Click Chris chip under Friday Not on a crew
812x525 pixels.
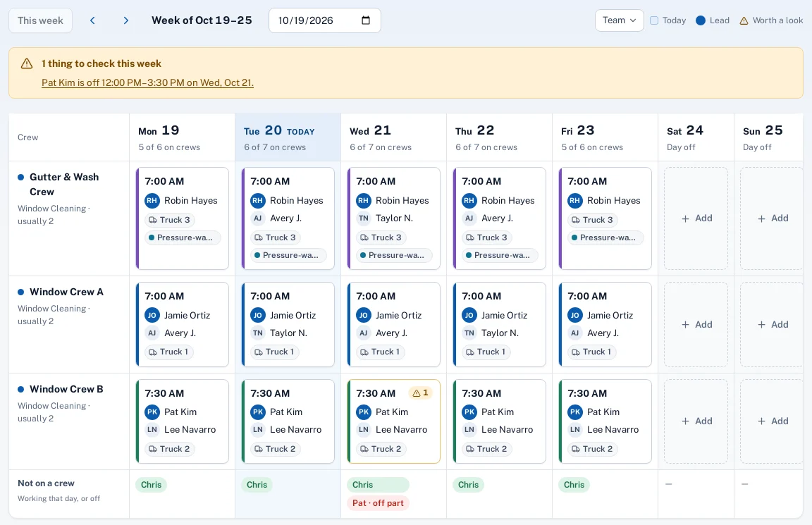[574, 485]
